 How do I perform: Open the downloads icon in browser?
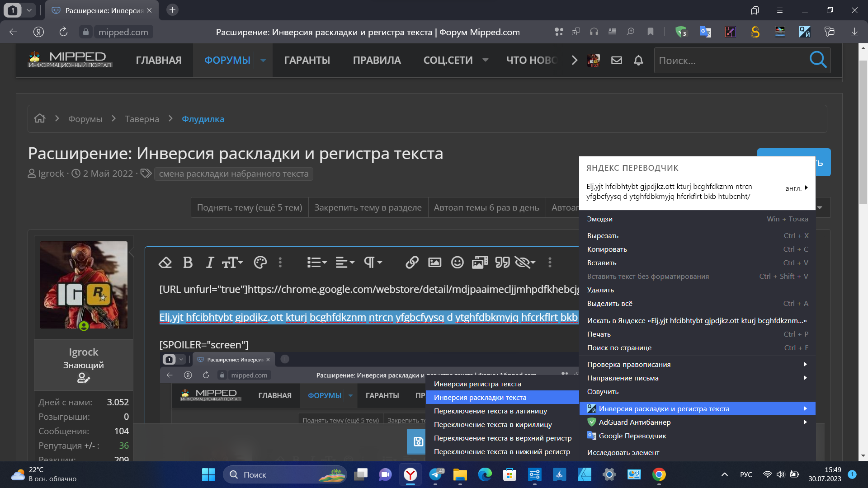(854, 32)
